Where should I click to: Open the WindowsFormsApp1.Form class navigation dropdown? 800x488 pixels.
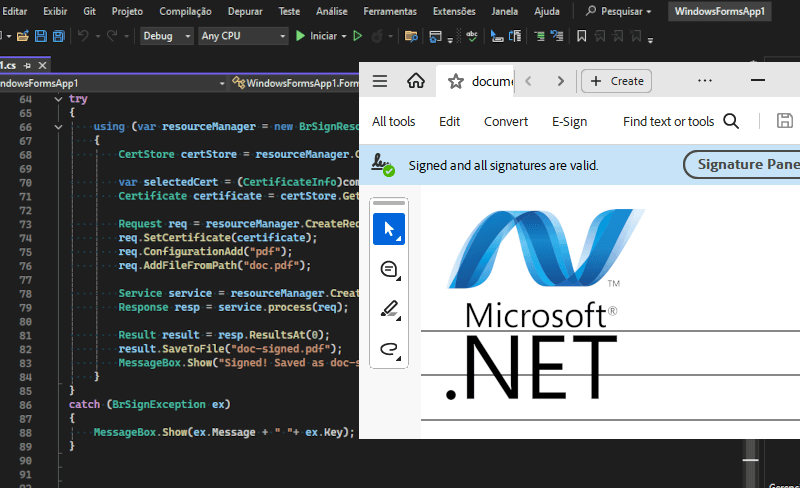click(x=295, y=83)
